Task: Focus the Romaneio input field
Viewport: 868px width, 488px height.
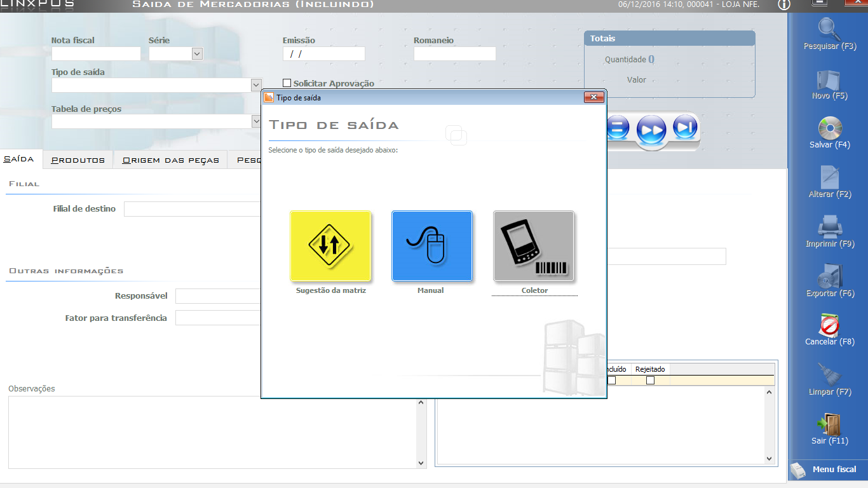Action: 455,54
